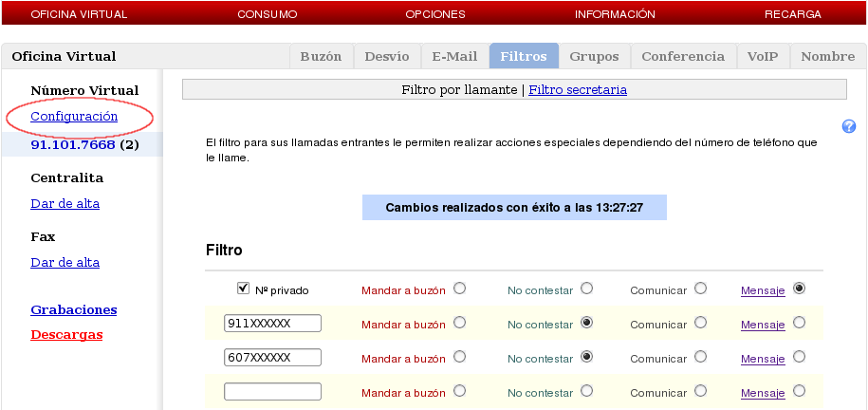Go to the Conferencia tab

683,56
